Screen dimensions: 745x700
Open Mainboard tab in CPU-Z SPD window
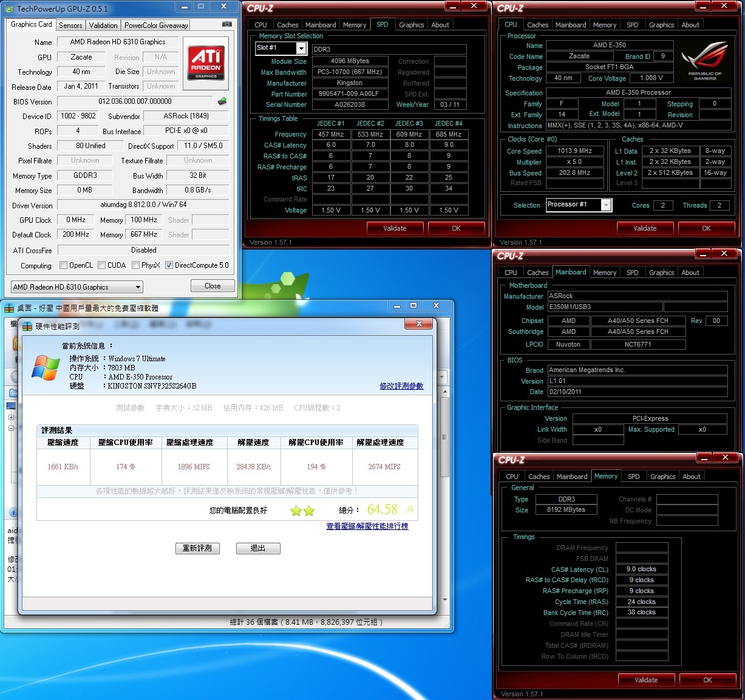[321, 25]
